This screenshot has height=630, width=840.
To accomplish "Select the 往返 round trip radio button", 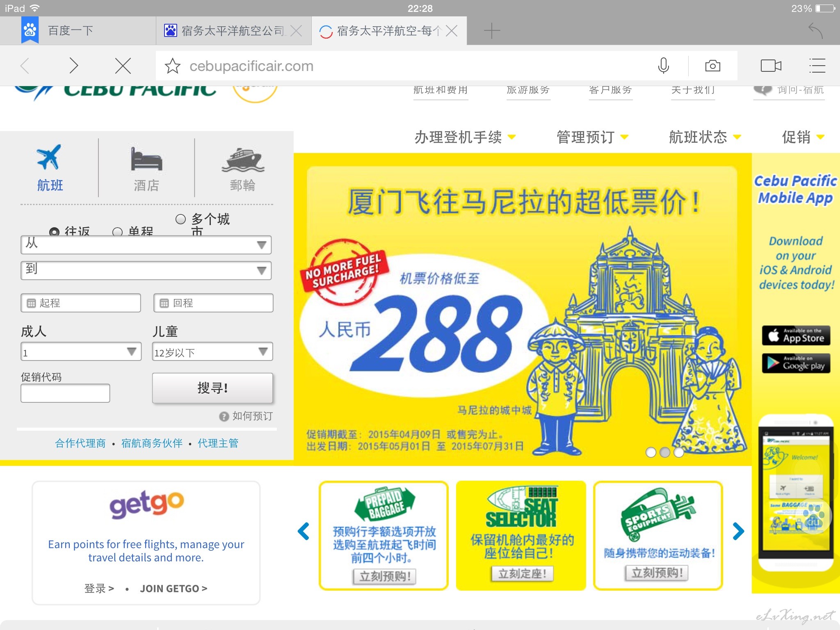I will pyautogui.click(x=54, y=232).
